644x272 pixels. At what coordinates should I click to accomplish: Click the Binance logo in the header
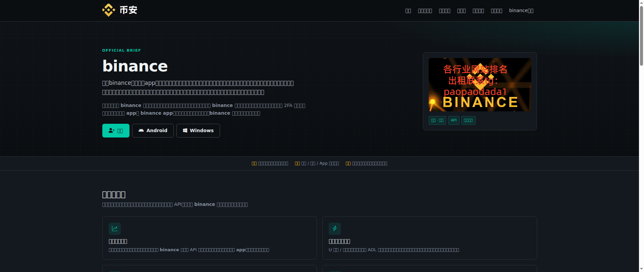120,10
